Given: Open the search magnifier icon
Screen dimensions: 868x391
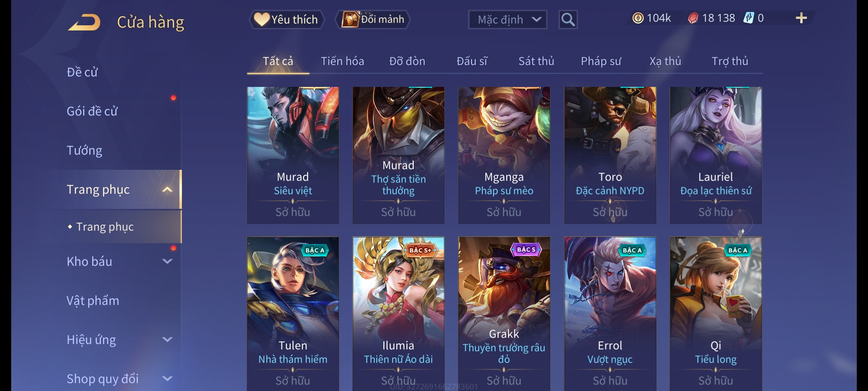Looking at the screenshot, I should tap(568, 20).
